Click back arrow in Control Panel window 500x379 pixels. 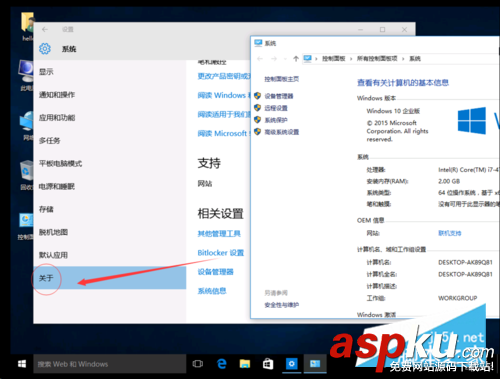(260, 59)
